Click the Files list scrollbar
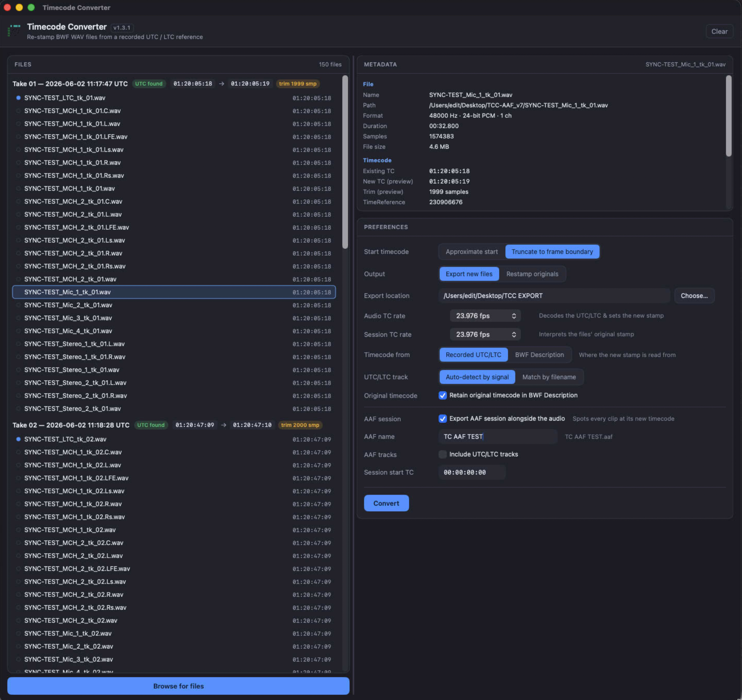 click(345, 162)
